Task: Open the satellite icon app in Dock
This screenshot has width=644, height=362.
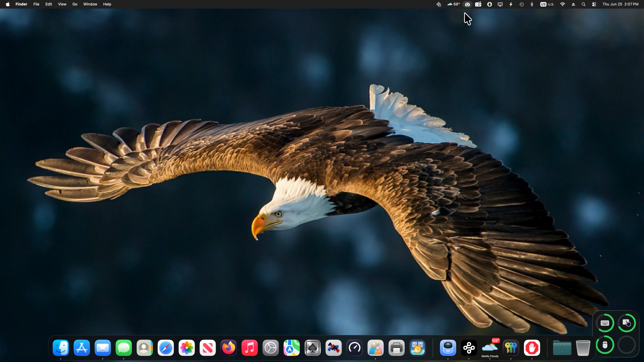Action: pyautogui.click(x=333, y=348)
